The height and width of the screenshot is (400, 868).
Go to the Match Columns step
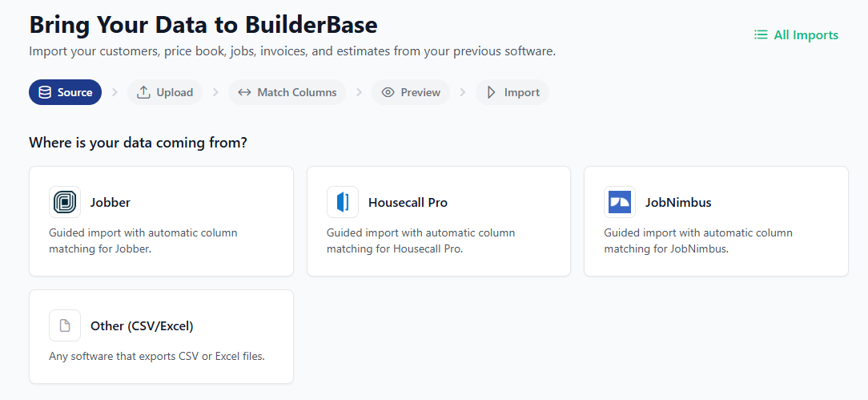(x=287, y=92)
